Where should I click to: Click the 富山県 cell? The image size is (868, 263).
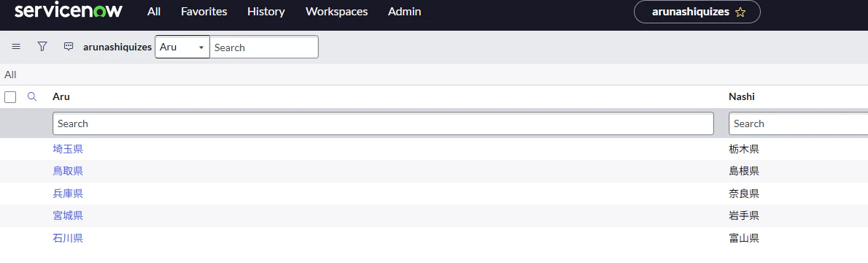click(744, 239)
